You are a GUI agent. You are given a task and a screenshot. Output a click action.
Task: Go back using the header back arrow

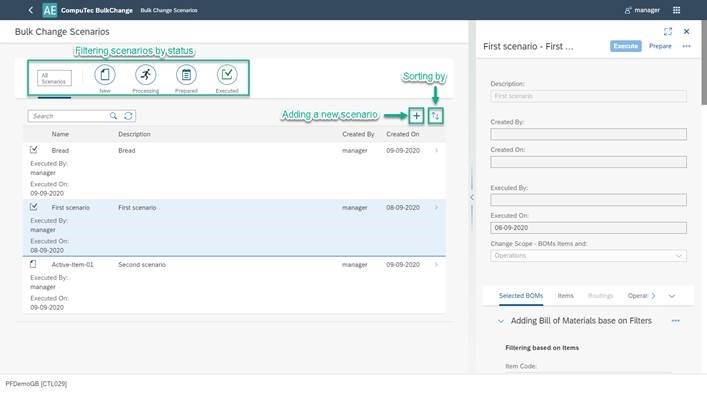click(x=31, y=10)
